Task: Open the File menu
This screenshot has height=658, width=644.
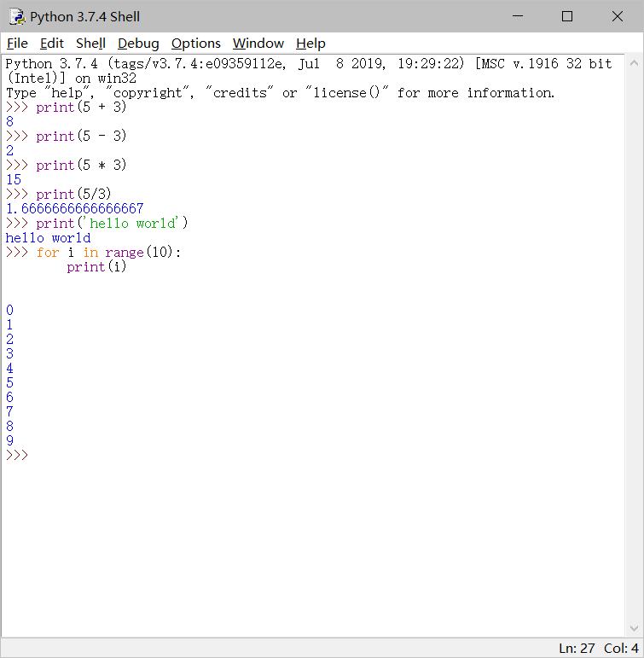Action: point(17,44)
